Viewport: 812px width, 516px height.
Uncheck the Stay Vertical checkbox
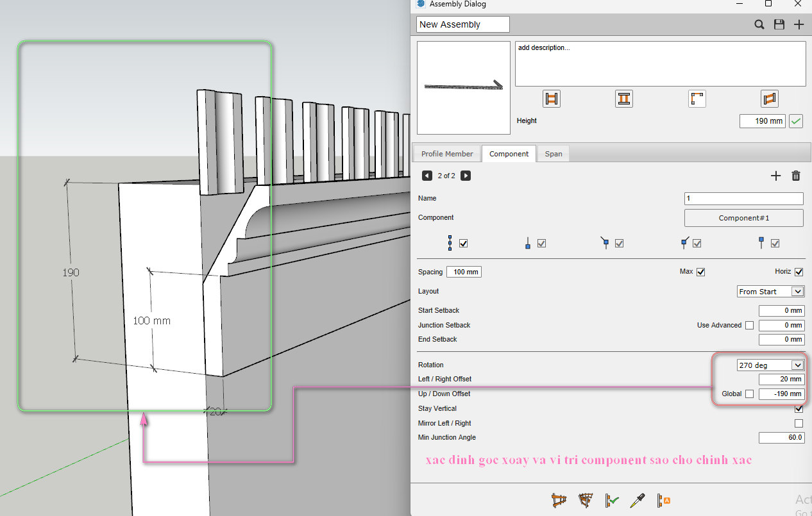coord(799,408)
